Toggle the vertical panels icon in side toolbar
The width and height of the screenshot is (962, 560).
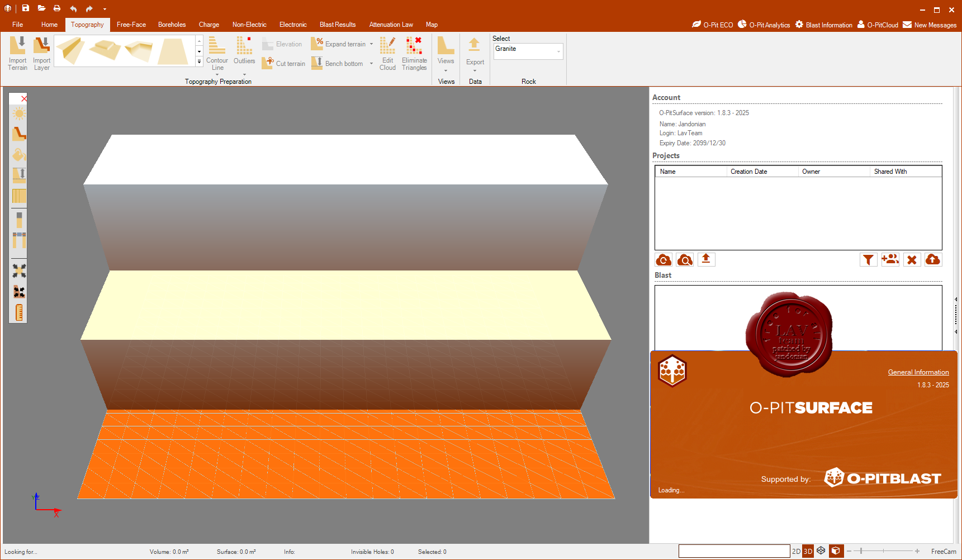(19, 196)
